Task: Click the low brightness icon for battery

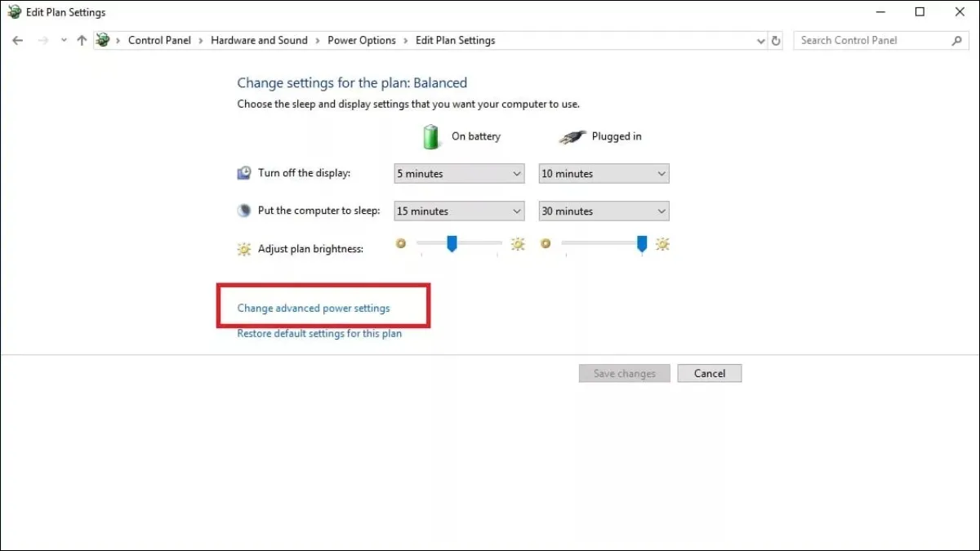Action: (x=400, y=243)
